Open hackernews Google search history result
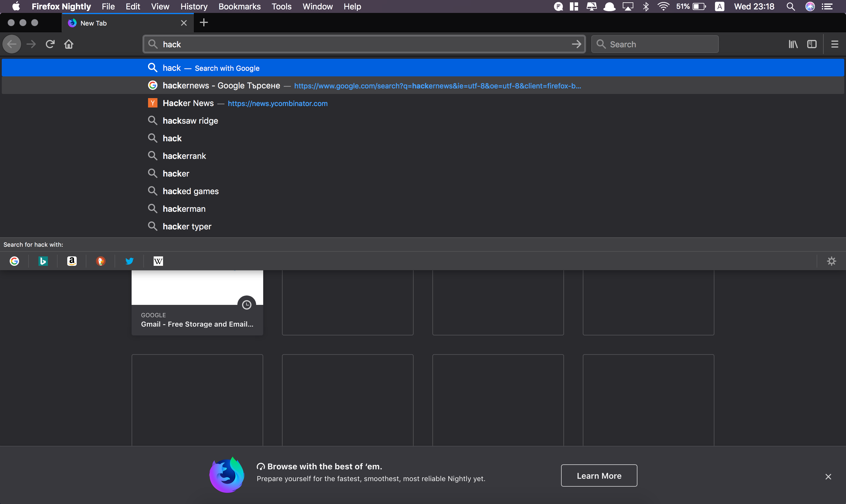 (x=423, y=85)
